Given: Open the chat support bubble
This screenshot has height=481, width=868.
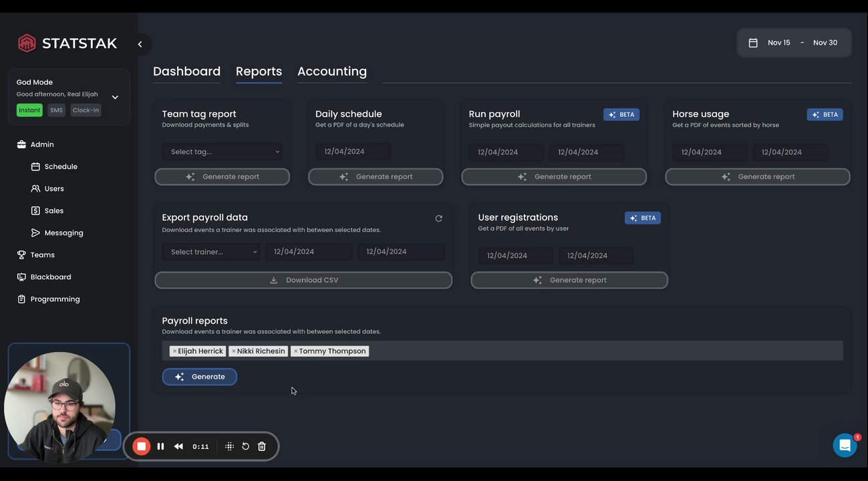Looking at the screenshot, I should 845,446.
